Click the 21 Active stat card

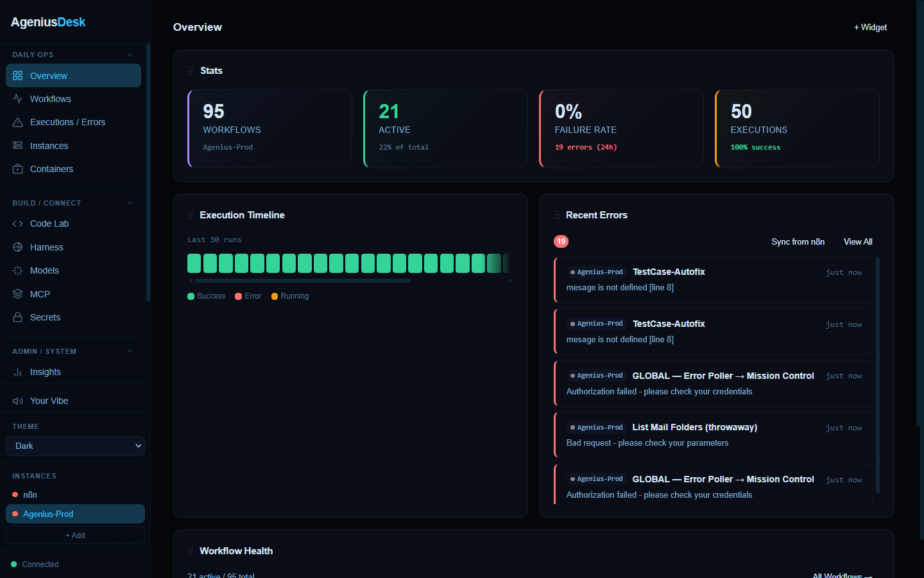pos(445,128)
